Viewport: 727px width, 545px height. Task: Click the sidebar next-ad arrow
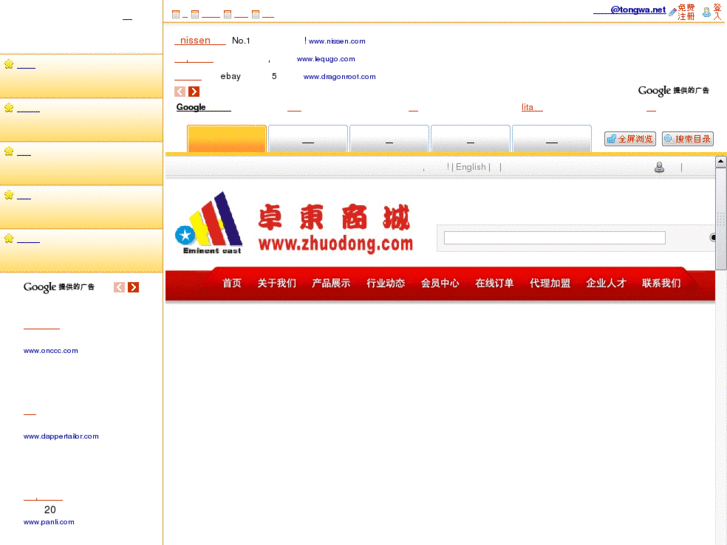pos(134,288)
